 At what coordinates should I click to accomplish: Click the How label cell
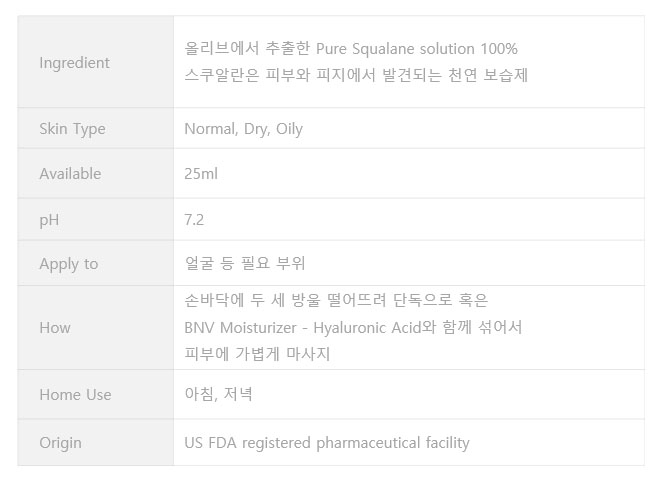95,328
